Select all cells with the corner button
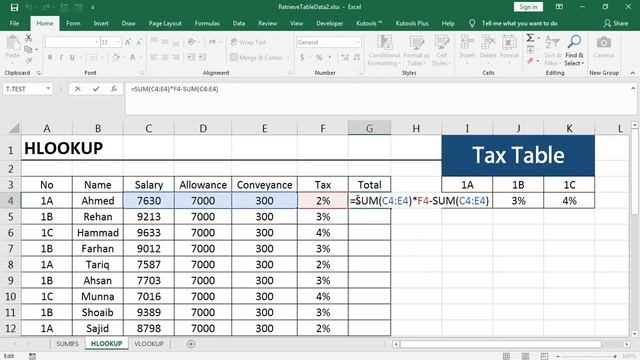 click(14, 128)
